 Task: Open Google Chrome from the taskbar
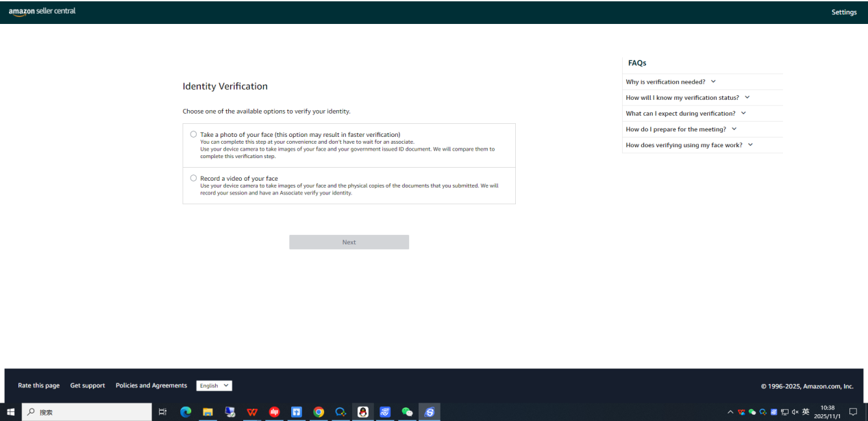tap(319, 412)
